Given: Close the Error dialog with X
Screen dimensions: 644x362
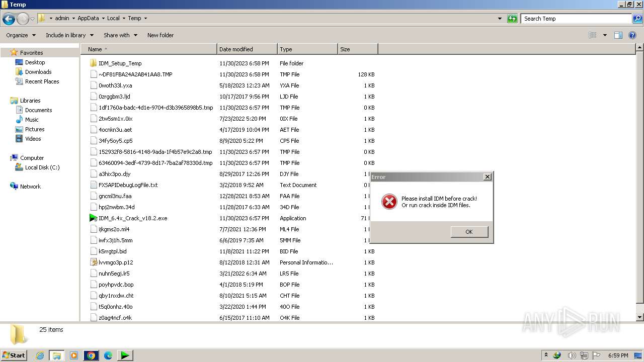Looking at the screenshot, I should pos(487,177).
